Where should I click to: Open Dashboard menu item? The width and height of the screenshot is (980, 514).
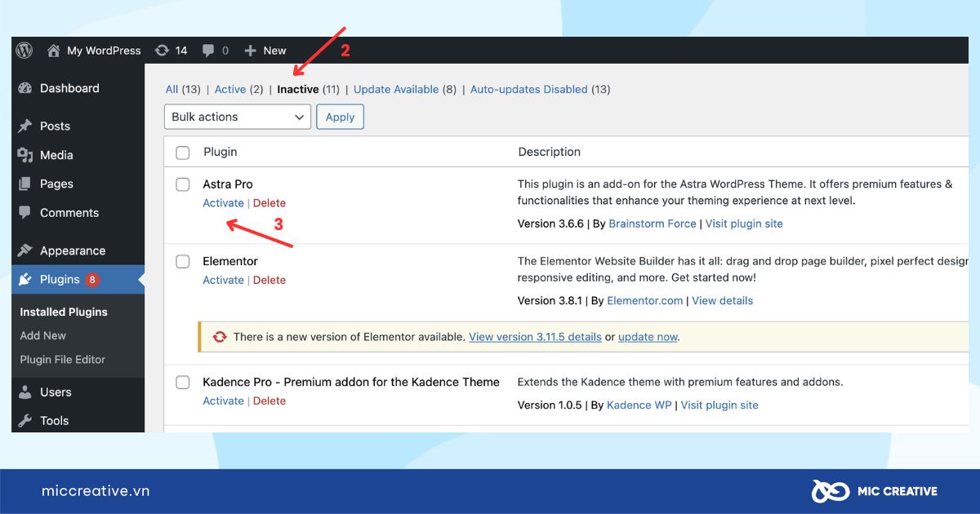69,88
